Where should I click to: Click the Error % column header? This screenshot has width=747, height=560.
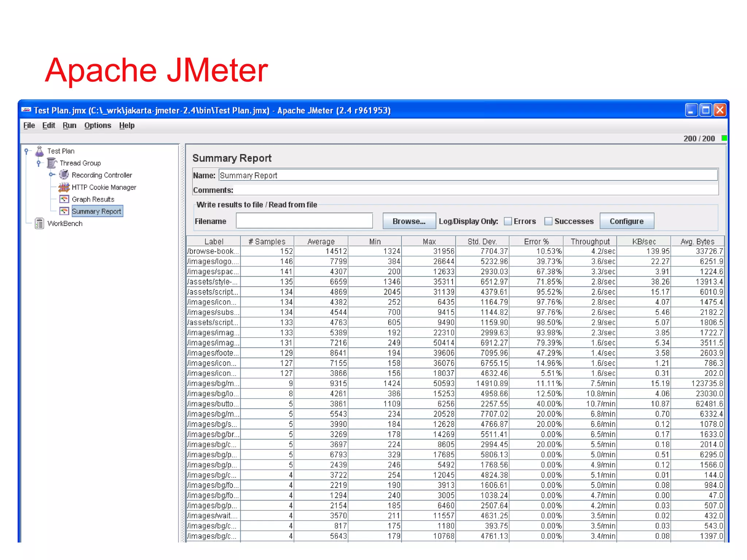point(536,241)
